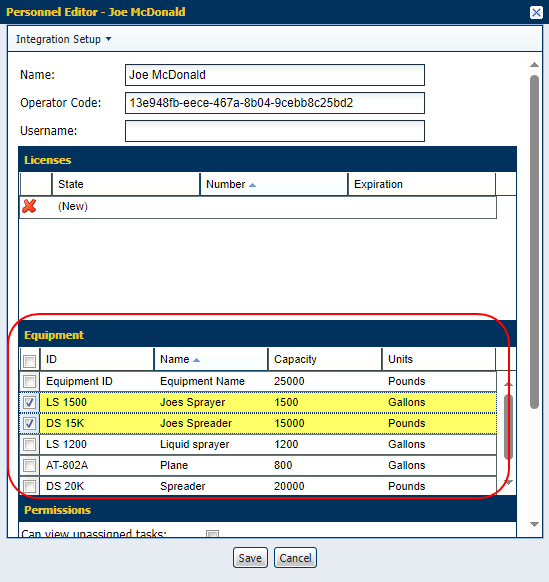The height and width of the screenshot is (582, 549).
Task: Uncheck the DS 15K Joes Spreader checkbox
Action: pyautogui.click(x=29, y=424)
